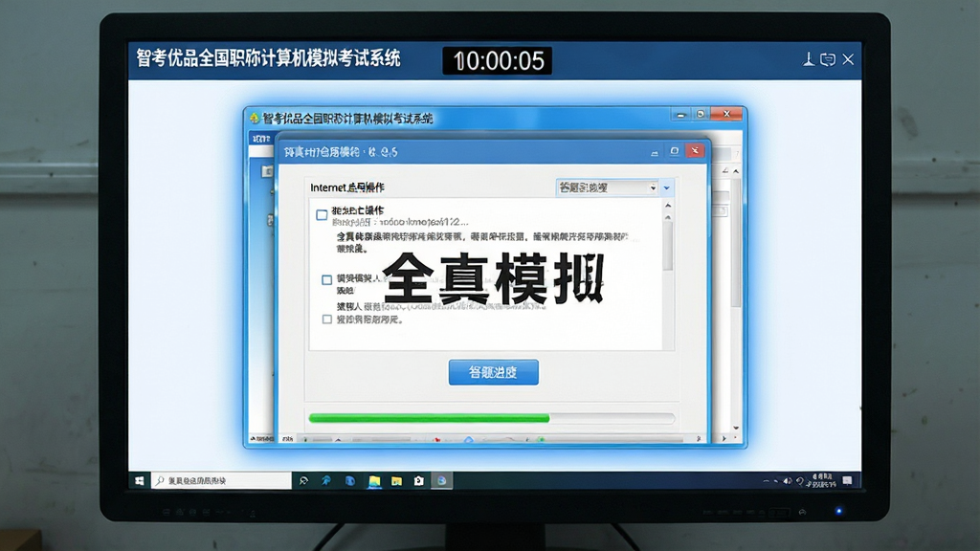Close the middle exam system window

[x=726, y=114]
